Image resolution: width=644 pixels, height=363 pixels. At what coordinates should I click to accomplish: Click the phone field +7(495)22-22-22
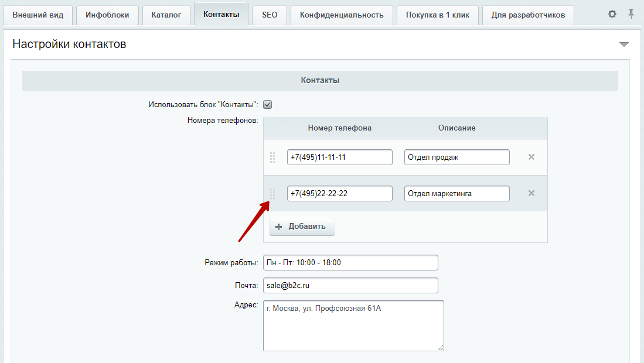[x=340, y=194]
